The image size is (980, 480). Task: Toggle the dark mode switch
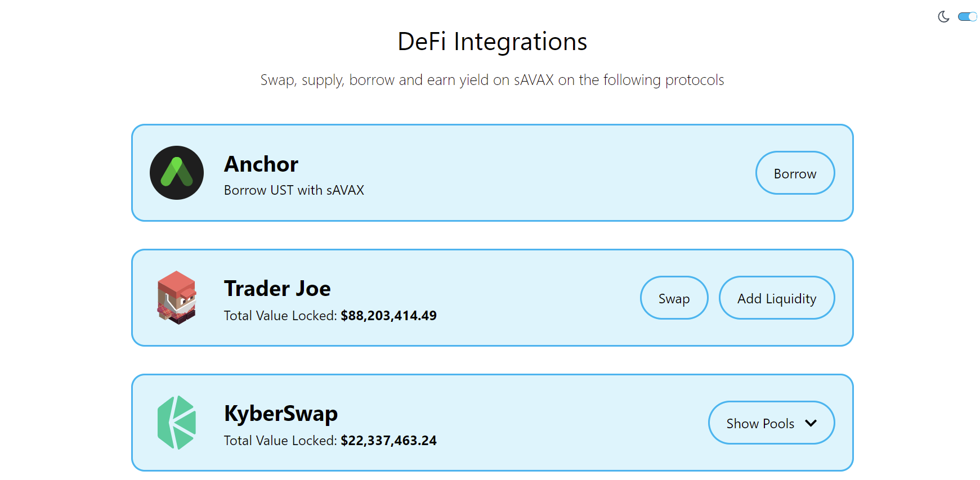968,17
